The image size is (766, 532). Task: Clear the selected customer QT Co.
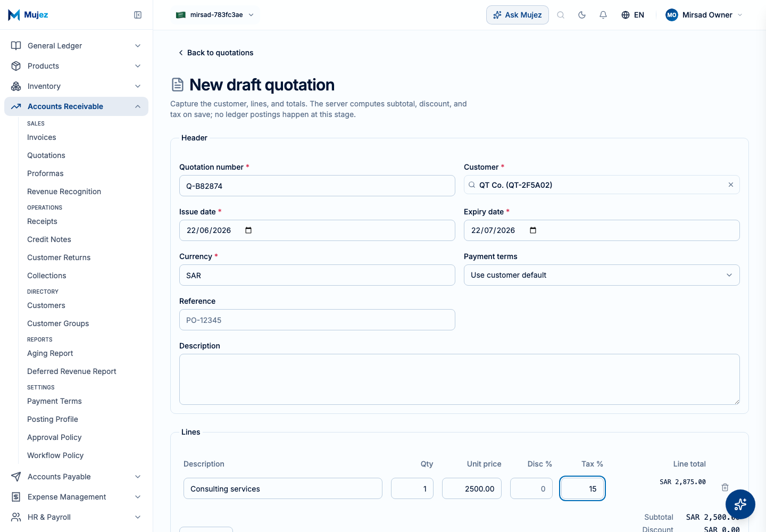coord(731,185)
